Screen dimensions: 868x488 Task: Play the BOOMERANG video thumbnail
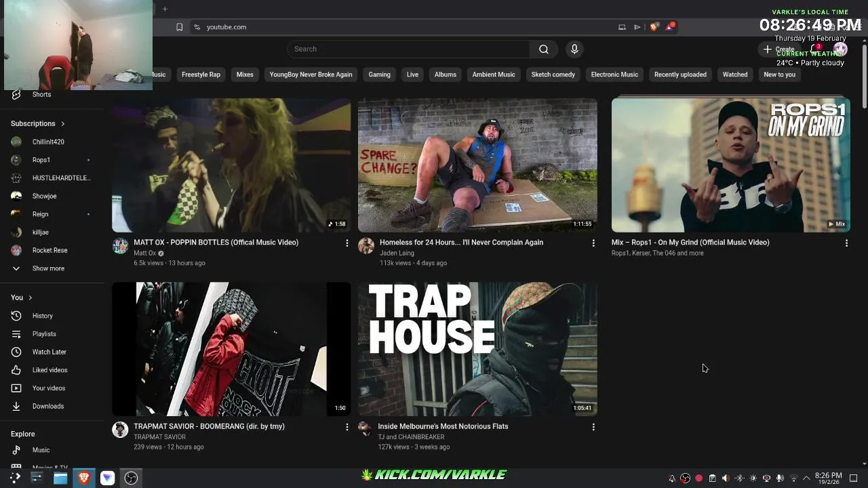pyautogui.click(x=231, y=348)
